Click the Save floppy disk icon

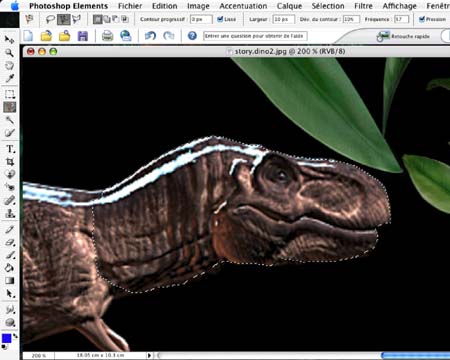pos(83,36)
